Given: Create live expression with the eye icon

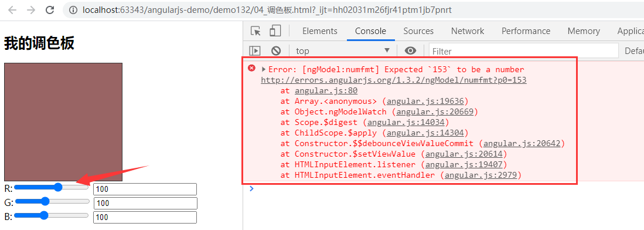Looking at the screenshot, I should (410, 50).
